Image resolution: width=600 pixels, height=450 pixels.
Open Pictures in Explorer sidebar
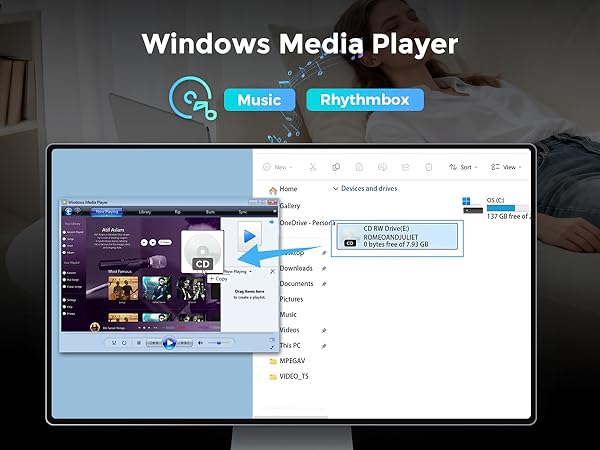click(x=291, y=299)
